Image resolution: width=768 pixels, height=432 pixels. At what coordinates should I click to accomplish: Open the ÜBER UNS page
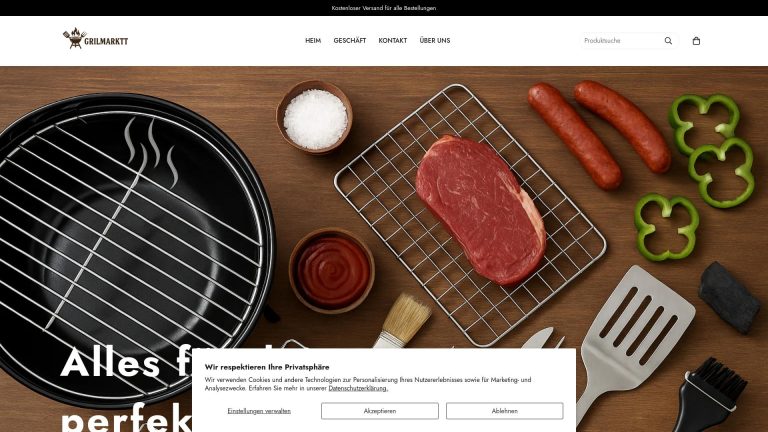(435, 41)
